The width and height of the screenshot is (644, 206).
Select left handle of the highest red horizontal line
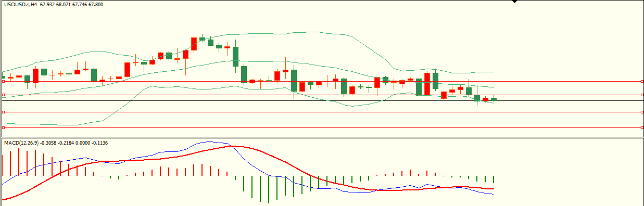click(4, 82)
